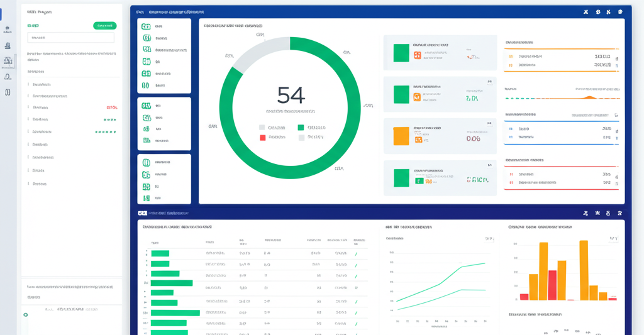Image resolution: width=644 pixels, height=335 pixels.
Task: Click the green legend swatch under the donut value
Action: (301, 128)
